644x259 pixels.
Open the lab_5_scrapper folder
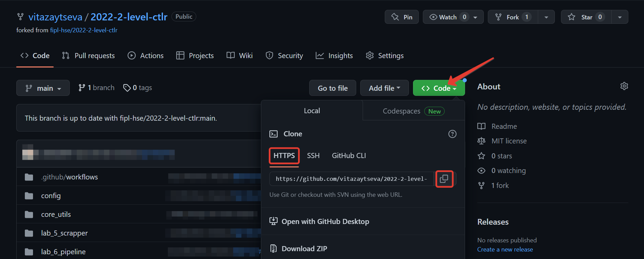[64, 233]
